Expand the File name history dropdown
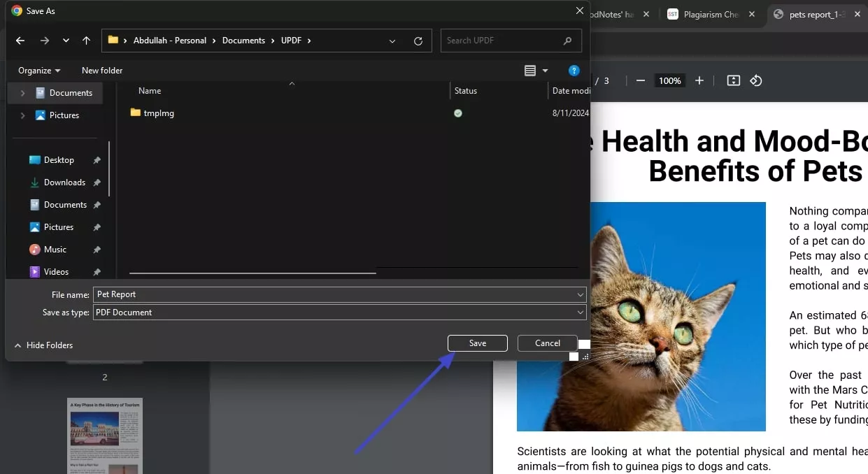Screen dimensions: 868x474 (x=581, y=294)
